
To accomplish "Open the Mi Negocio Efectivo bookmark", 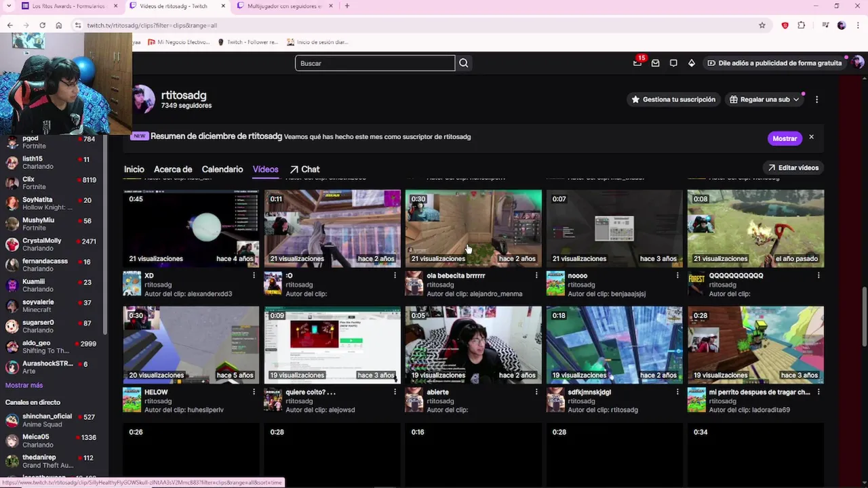I will click(x=178, y=42).
